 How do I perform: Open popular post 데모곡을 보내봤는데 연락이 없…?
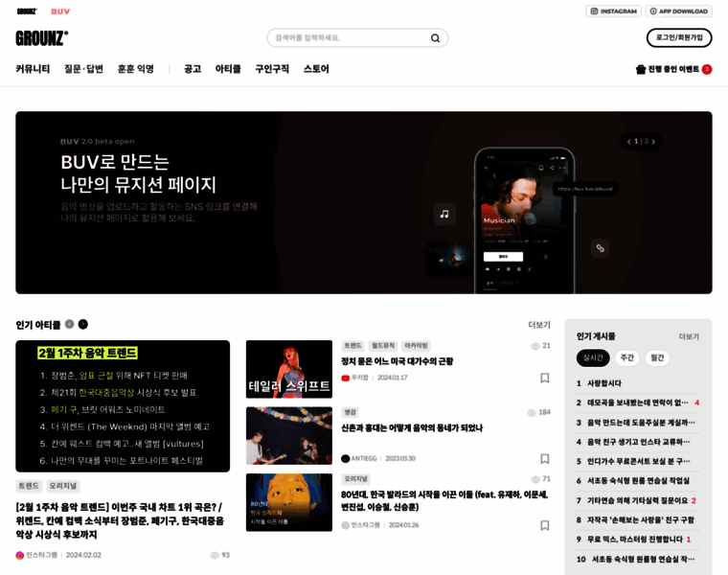(x=637, y=402)
